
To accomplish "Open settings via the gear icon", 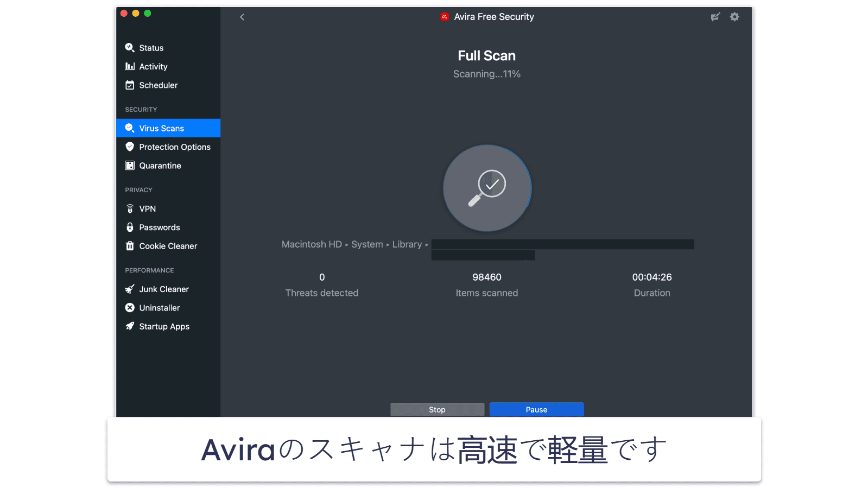I will click(x=734, y=17).
